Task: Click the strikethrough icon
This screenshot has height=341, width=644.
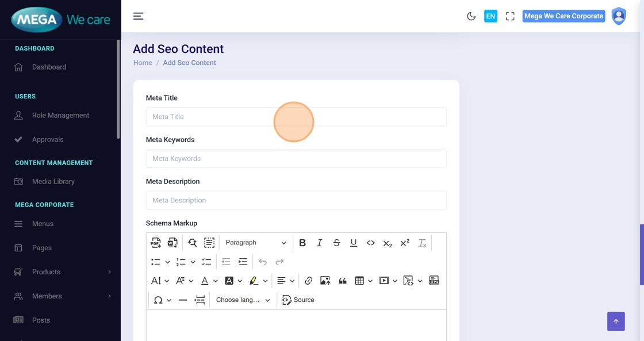Action: [x=336, y=243]
